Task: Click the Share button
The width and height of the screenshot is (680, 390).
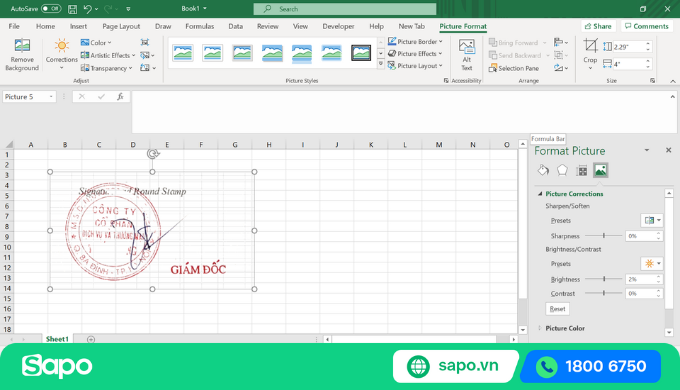Action: point(598,26)
